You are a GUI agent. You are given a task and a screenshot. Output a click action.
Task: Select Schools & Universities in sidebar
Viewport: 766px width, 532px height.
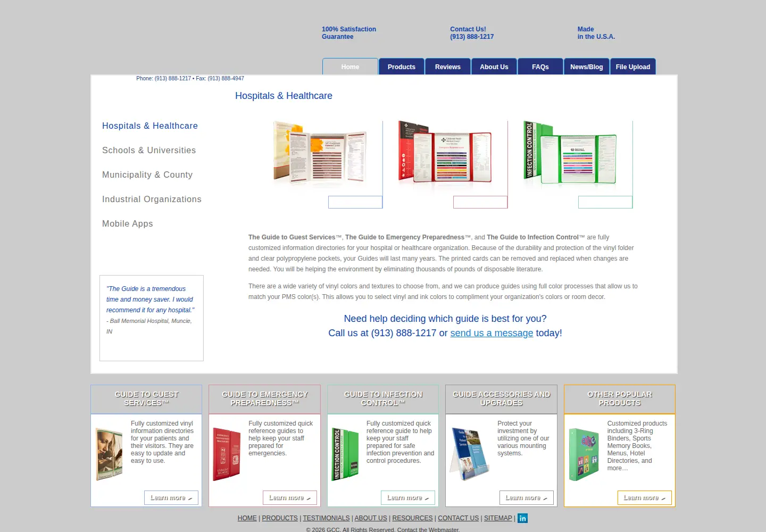click(149, 151)
